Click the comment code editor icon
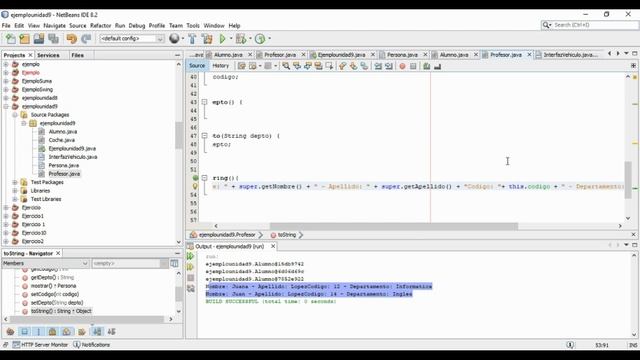640x360 pixels. (x=427, y=66)
